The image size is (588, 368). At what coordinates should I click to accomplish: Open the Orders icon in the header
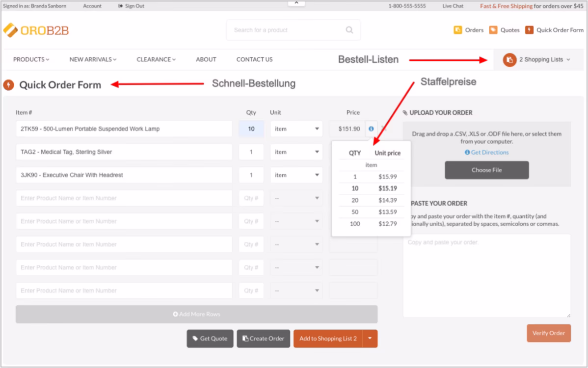click(457, 30)
